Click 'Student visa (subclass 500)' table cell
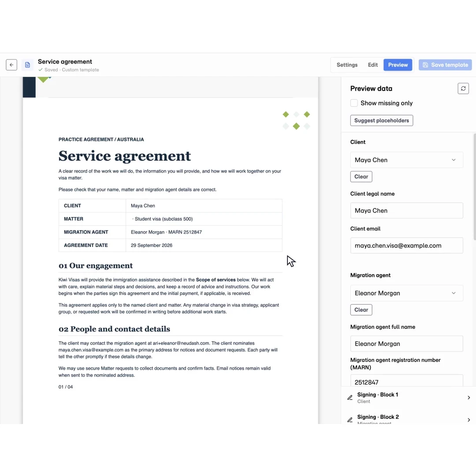The height and width of the screenshot is (476, 476). [x=204, y=219]
